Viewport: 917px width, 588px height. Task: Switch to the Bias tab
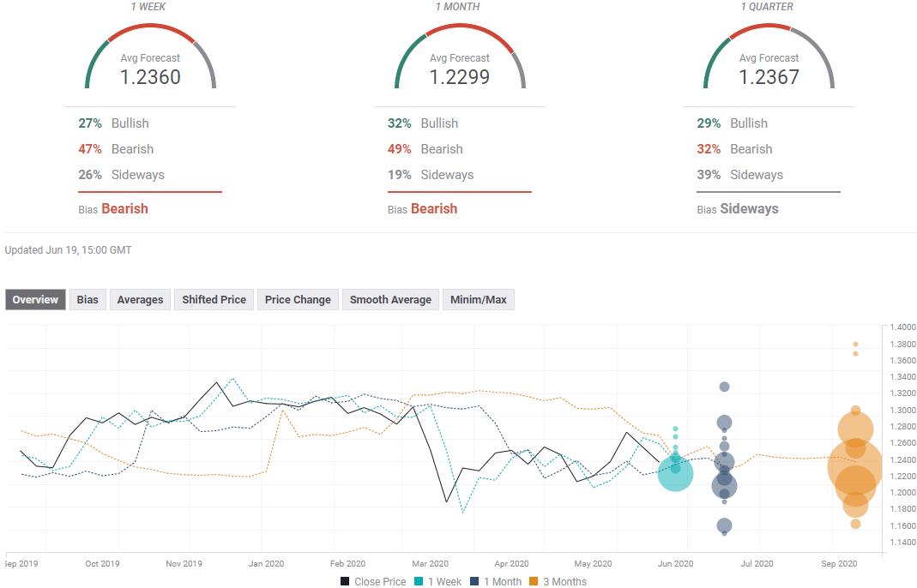(87, 300)
